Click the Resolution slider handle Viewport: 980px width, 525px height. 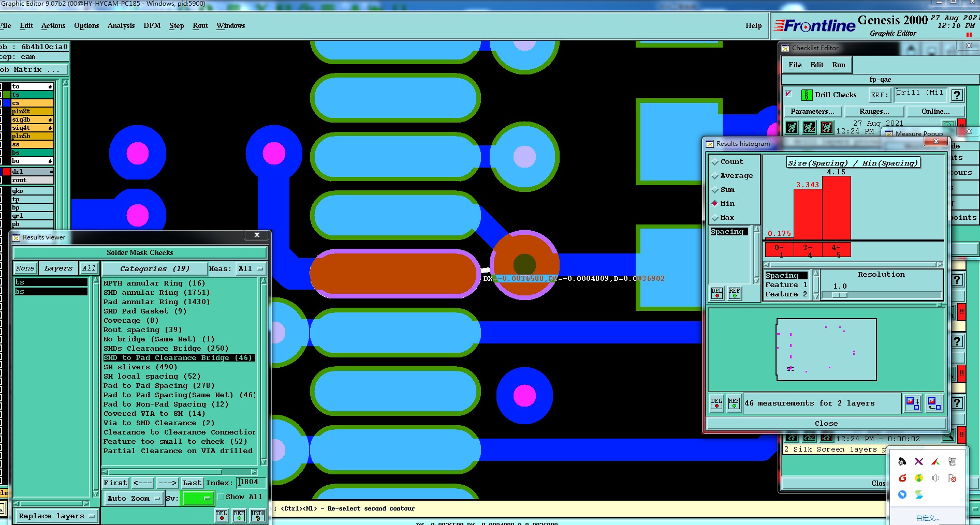839,295
